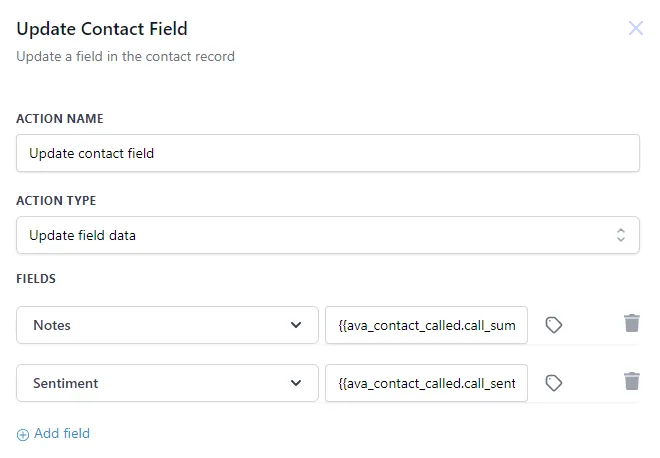This screenshot has width=660, height=458.
Task: Click the Notes value field with call_sum
Action: [426, 325]
